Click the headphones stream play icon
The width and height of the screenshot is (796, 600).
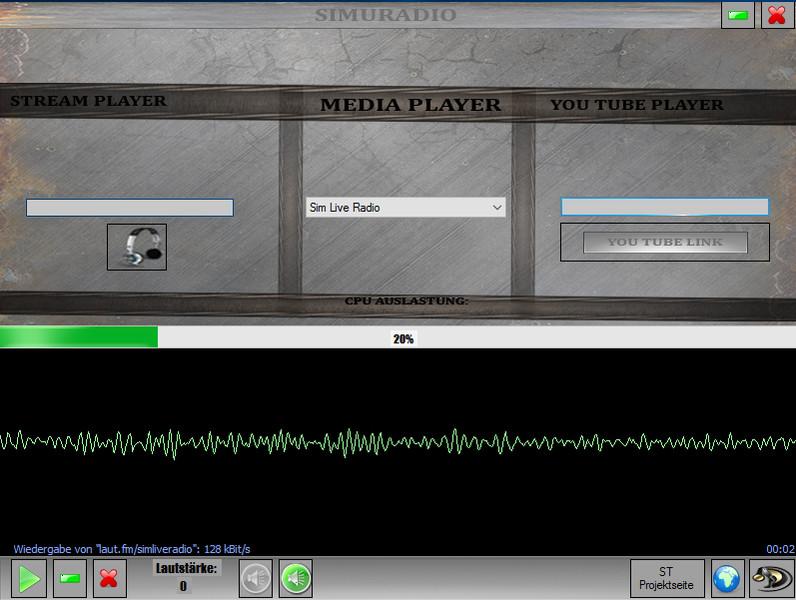[x=137, y=247]
